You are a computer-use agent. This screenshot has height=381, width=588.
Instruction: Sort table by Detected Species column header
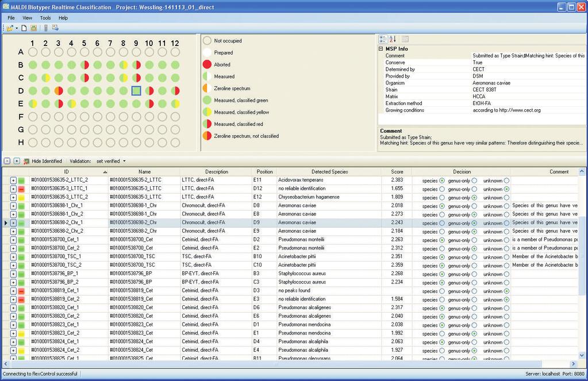click(329, 172)
